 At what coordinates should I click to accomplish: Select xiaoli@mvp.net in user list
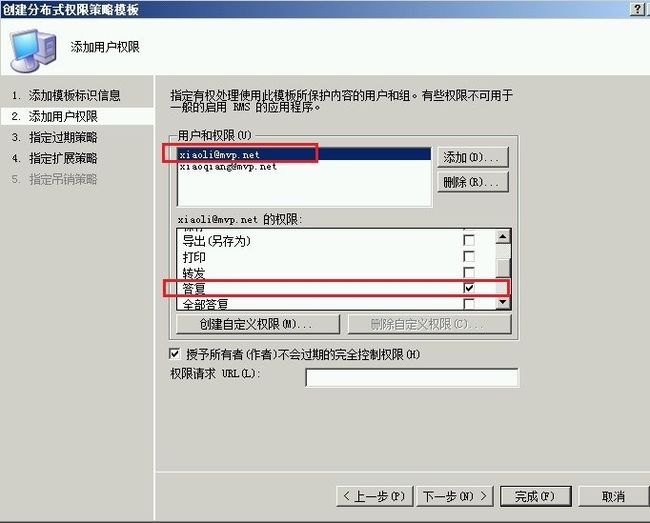[304, 154]
